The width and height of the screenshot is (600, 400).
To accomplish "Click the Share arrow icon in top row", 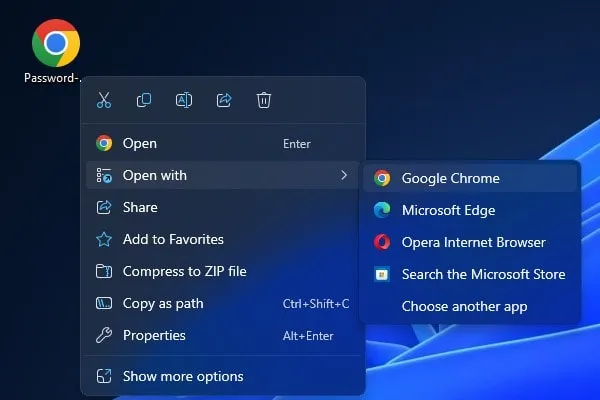I will pyautogui.click(x=224, y=100).
